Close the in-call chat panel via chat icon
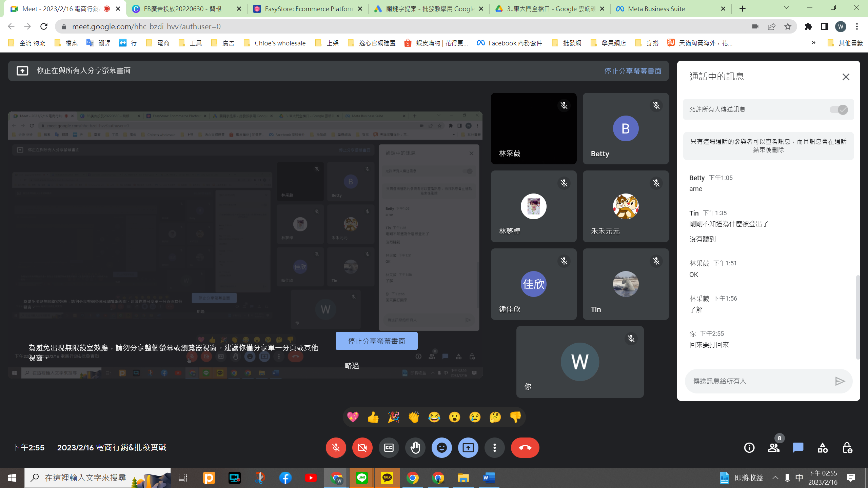 tap(798, 448)
